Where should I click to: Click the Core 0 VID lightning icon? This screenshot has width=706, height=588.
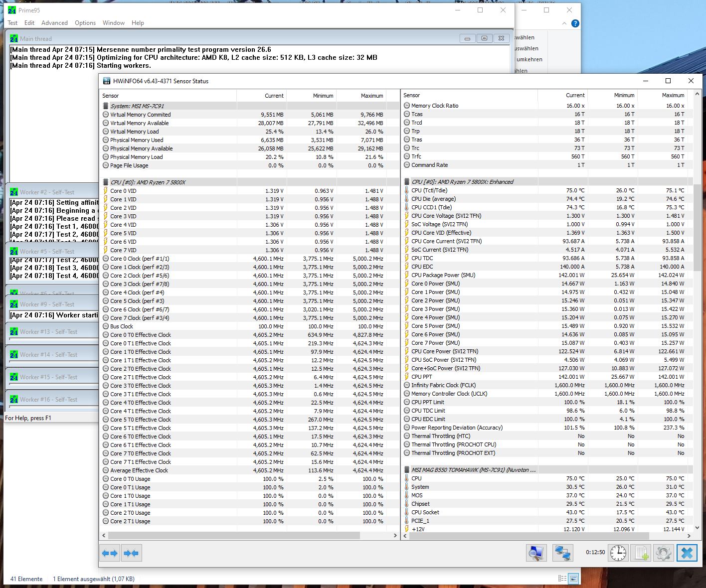(106, 191)
